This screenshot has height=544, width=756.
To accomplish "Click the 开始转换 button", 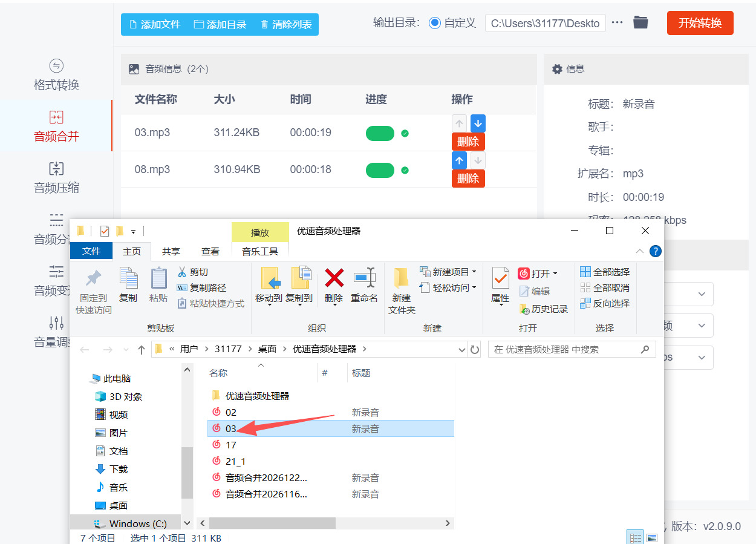I will (x=700, y=23).
